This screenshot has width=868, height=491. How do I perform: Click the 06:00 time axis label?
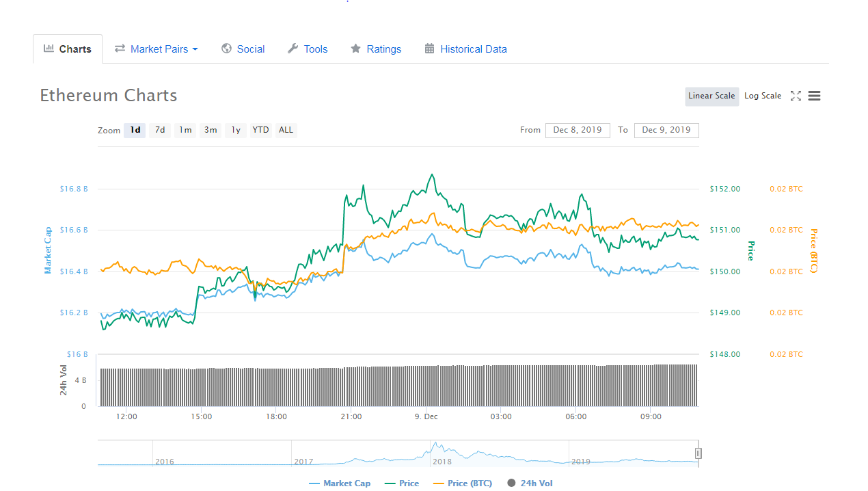(x=575, y=416)
